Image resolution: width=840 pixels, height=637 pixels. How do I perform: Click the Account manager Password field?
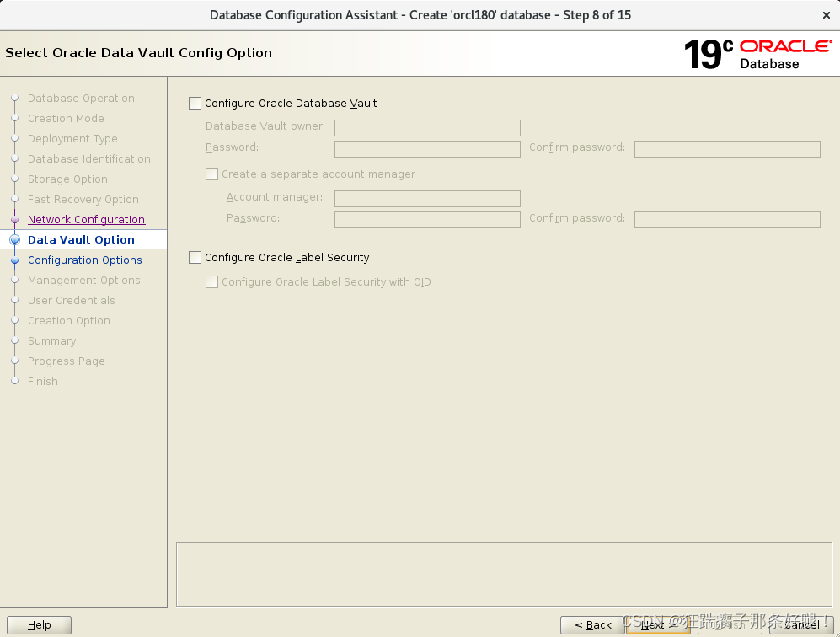(x=427, y=220)
